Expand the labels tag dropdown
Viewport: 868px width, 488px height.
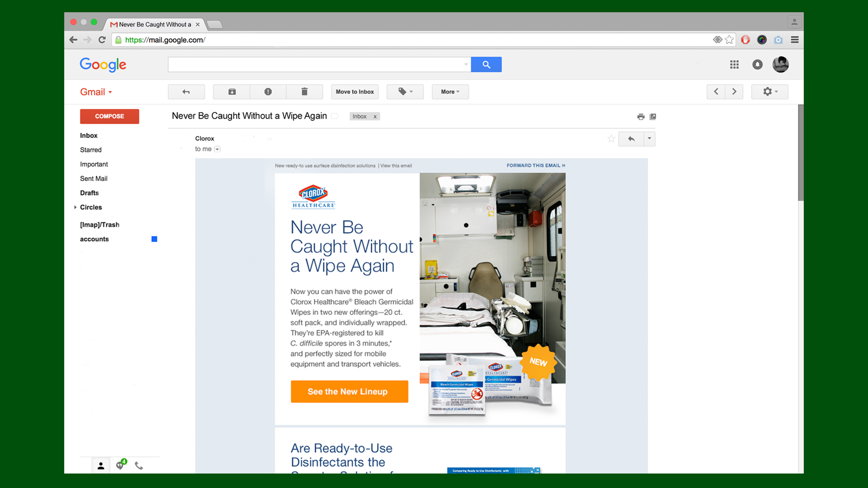click(405, 92)
